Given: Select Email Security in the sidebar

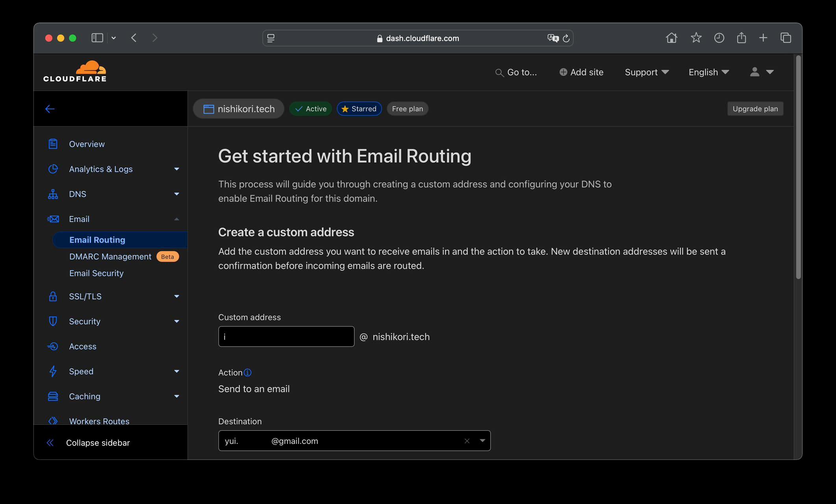Looking at the screenshot, I should tap(96, 273).
